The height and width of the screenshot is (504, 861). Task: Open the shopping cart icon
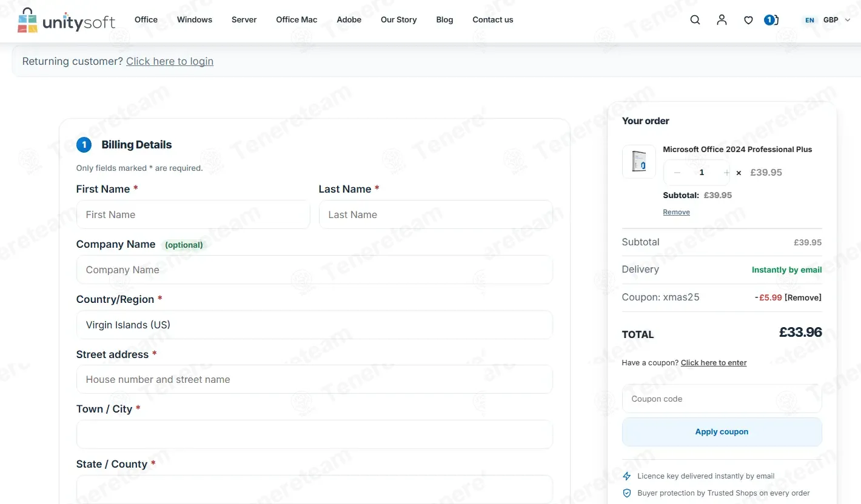click(771, 20)
